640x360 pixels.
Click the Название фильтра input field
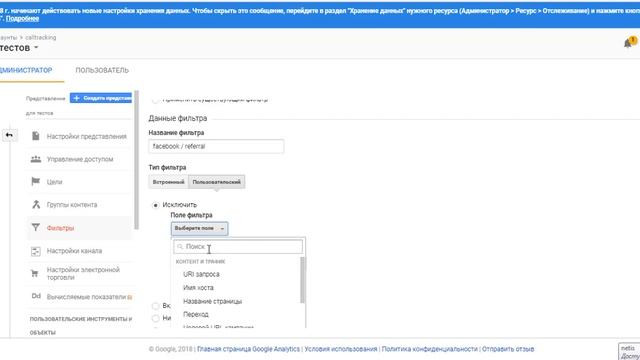point(216,146)
